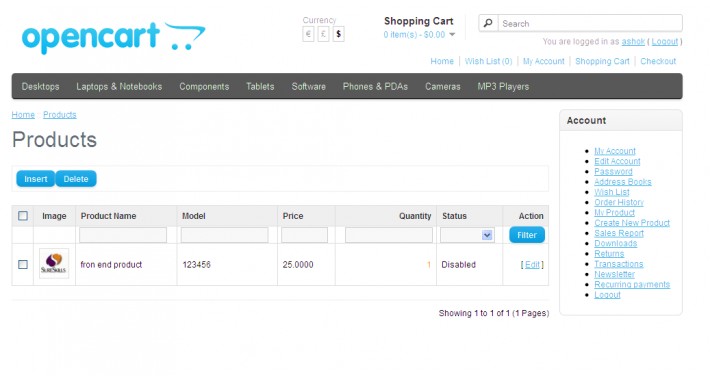Open My Product in the sidebar
Screen dimensions: 710x380
(614, 212)
